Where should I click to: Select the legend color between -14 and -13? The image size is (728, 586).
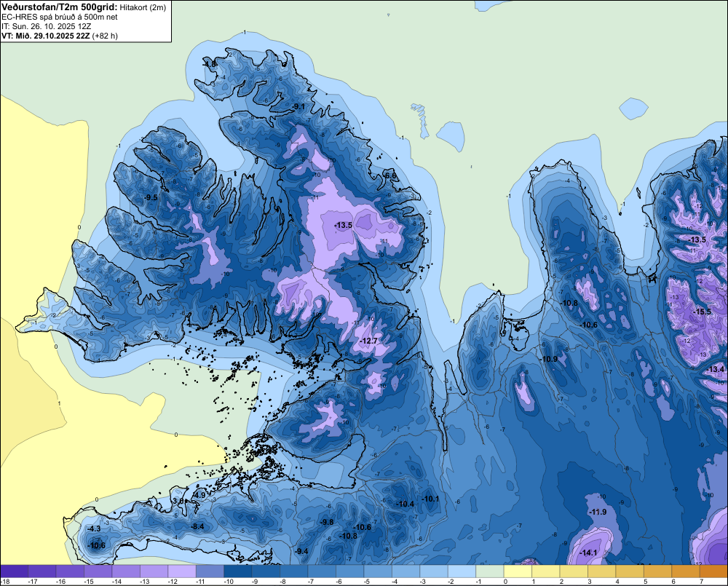(x=126, y=571)
